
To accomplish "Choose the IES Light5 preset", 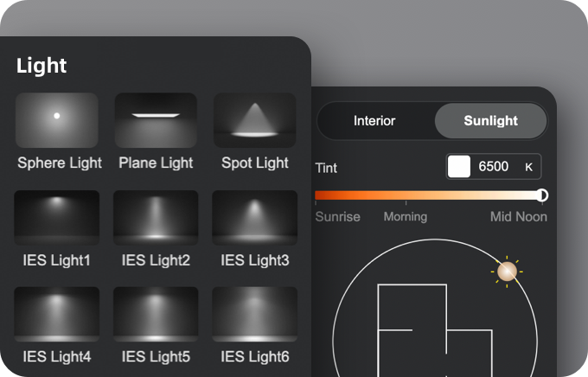I will 156,316.
